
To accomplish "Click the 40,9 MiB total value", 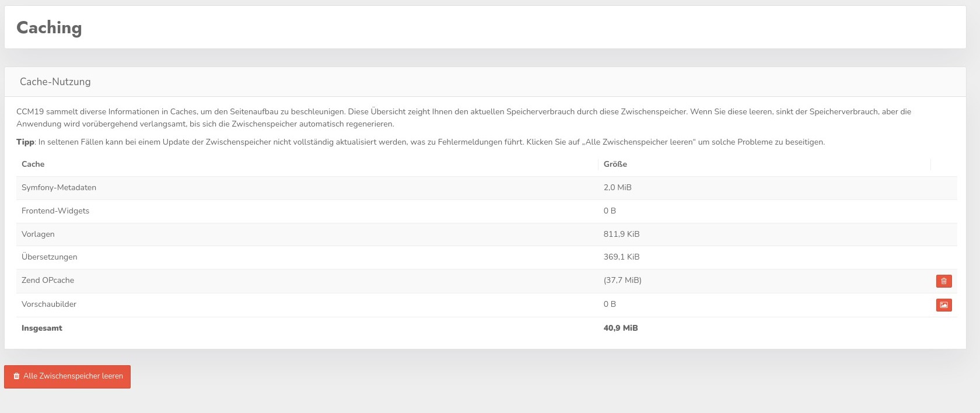I will tap(621, 328).
